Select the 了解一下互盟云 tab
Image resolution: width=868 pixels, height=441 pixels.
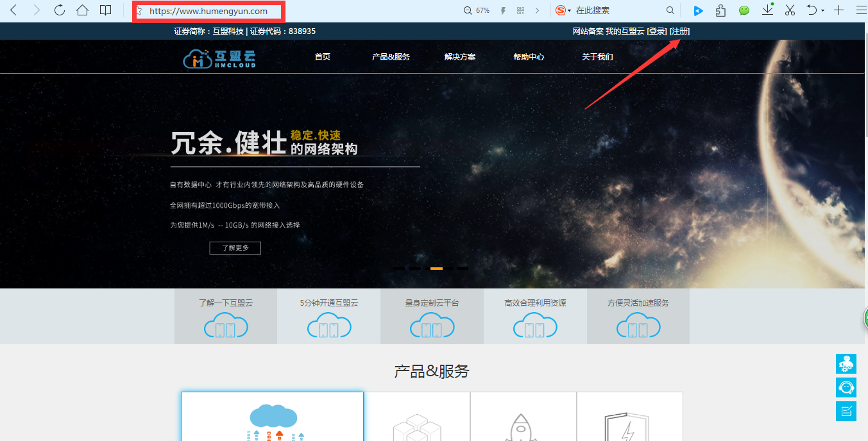click(226, 316)
